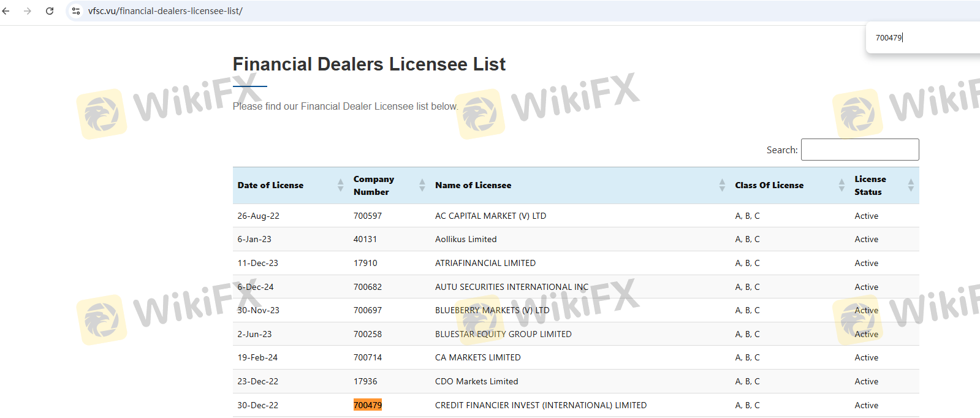The width and height of the screenshot is (980, 418).
Task: Sort by Class Of License arrows
Action: click(841, 185)
